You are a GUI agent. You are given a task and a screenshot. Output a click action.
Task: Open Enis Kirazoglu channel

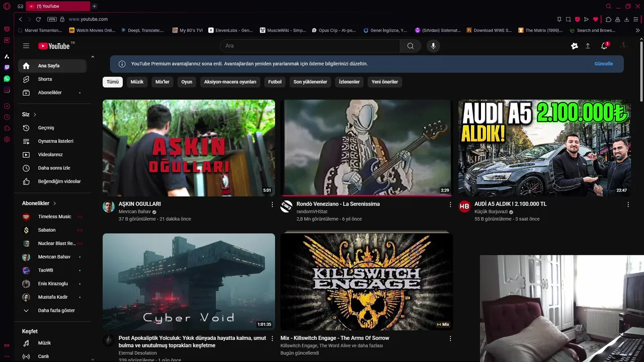pos(53,284)
